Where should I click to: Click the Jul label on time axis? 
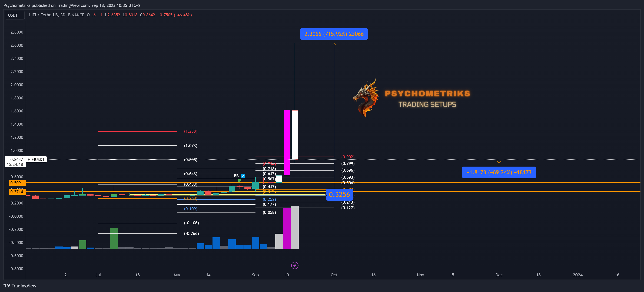[x=98, y=275]
